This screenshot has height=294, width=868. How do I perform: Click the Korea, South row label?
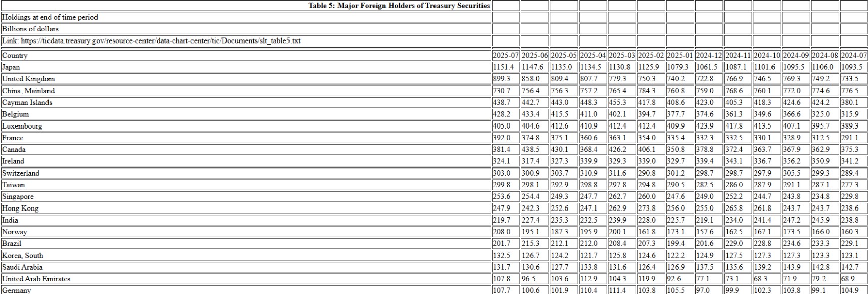[x=23, y=256]
